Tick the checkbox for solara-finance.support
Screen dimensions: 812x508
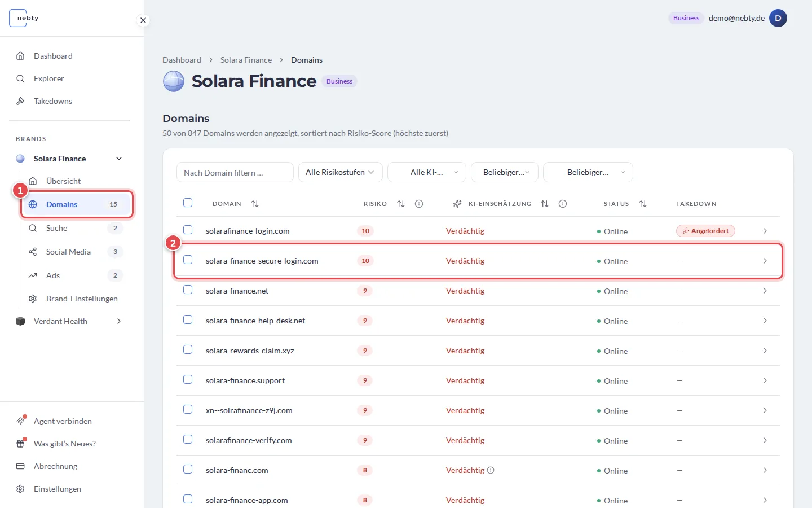[x=188, y=379]
